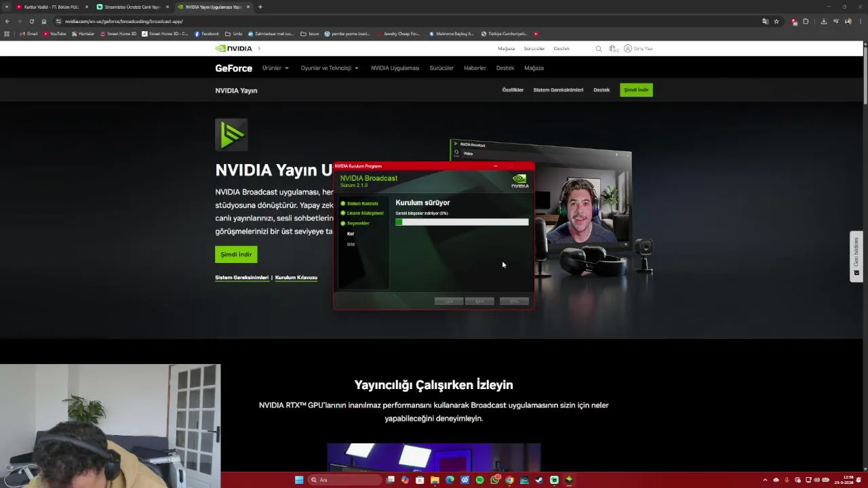868x488 pixels.
Task: Open the NVIDIA site search icon
Action: coord(598,49)
